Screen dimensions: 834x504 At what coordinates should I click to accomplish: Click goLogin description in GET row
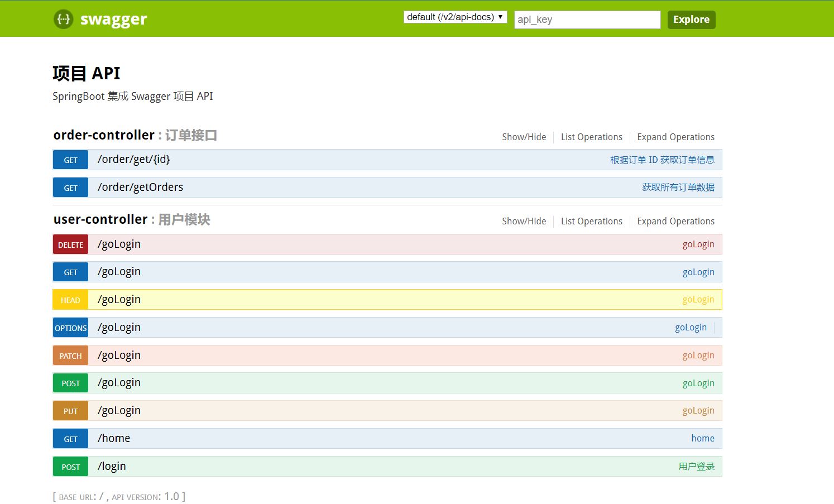(698, 272)
